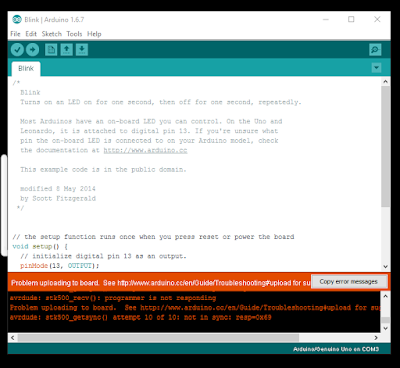Image resolution: width=400 pixels, height=368 pixels.
Task: Open the Serial Monitor magnifier icon
Action: click(x=375, y=50)
